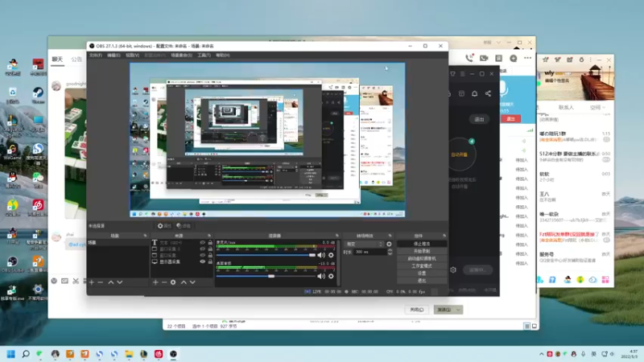Click Exit button in OBS controls panel
Image resolution: width=644 pixels, height=362 pixels.
point(422,281)
